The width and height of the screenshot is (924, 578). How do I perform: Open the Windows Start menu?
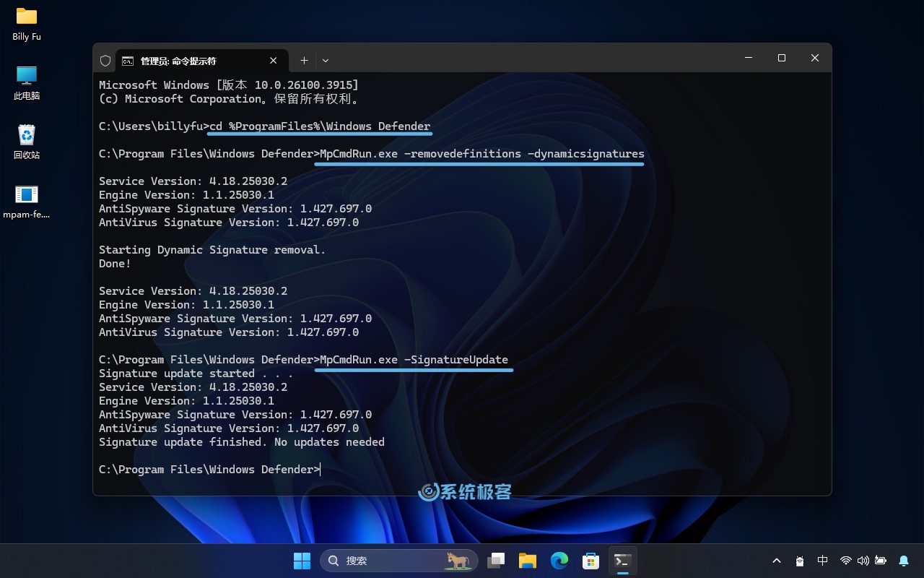point(302,561)
